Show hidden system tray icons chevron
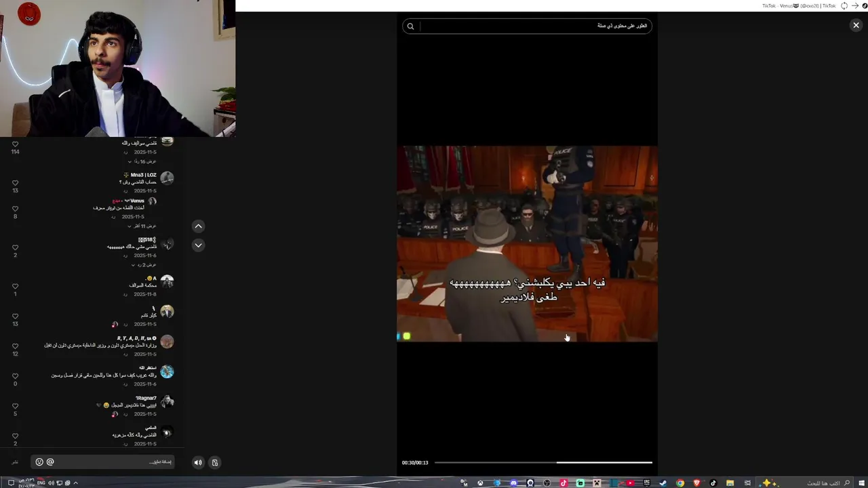This screenshot has width=868, height=488. point(75,483)
